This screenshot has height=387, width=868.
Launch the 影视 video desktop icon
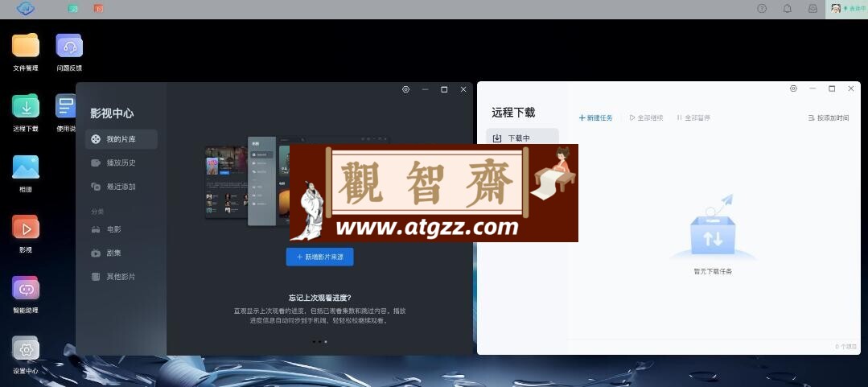click(x=26, y=227)
